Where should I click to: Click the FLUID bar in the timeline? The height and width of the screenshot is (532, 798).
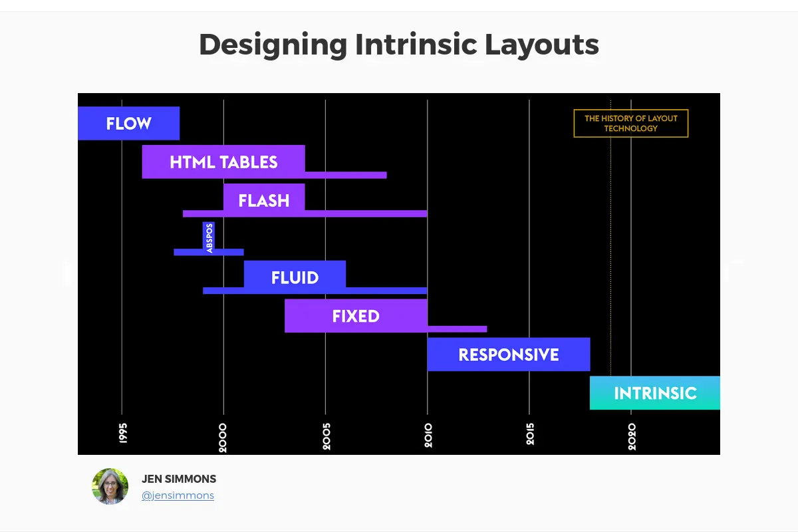(295, 277)
